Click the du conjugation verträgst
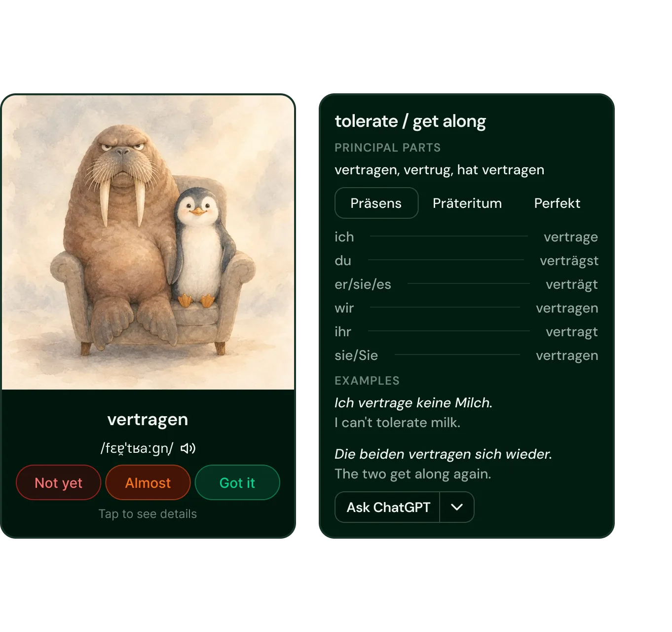672x632 pixels. click(569, 261)
